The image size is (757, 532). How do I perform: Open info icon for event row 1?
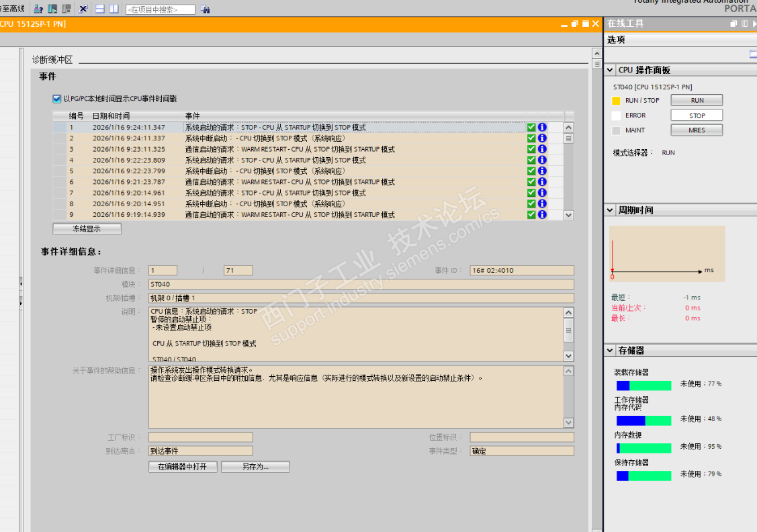click(542, 127)
